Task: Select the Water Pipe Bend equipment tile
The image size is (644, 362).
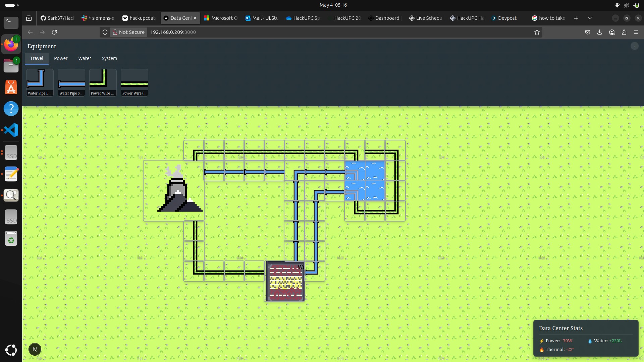Action: point(40,82)
